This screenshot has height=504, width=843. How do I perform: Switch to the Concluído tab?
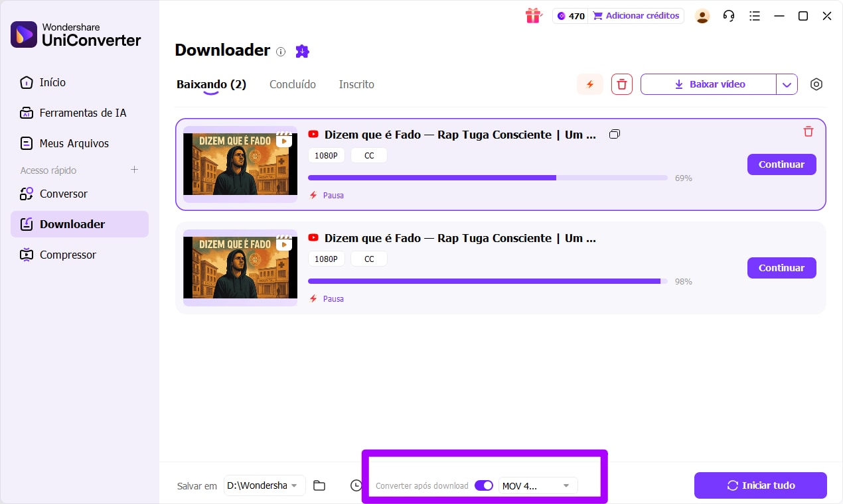292,84
